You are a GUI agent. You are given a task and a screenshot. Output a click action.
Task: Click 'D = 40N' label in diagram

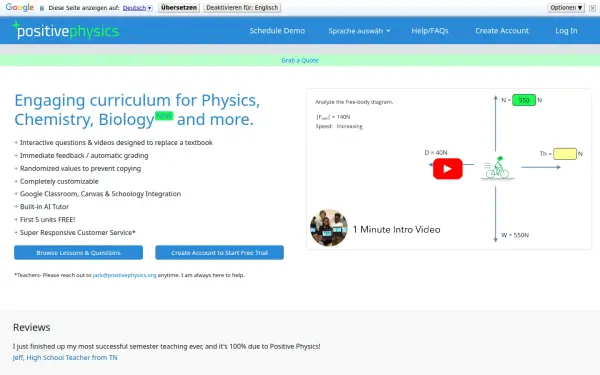point(435,152)
